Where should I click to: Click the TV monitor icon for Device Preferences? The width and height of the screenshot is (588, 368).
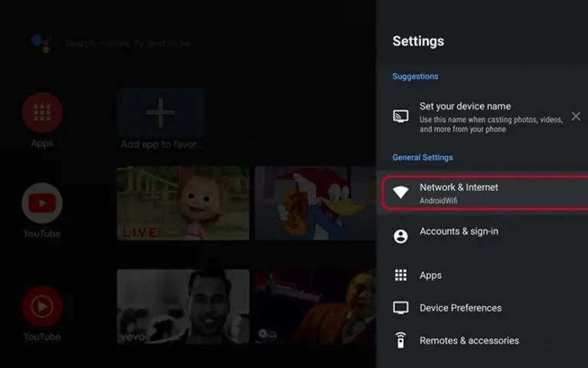click(400, 308)
